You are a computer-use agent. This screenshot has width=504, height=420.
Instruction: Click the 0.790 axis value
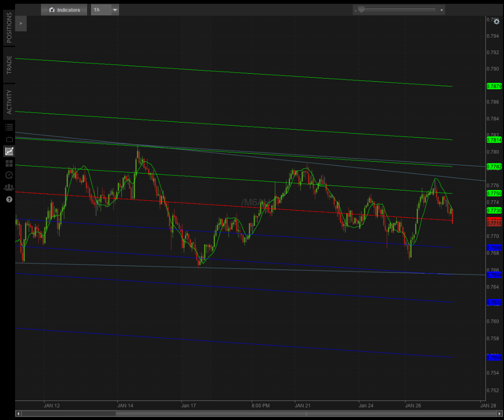pyautogui.click(x=493, y=69)
